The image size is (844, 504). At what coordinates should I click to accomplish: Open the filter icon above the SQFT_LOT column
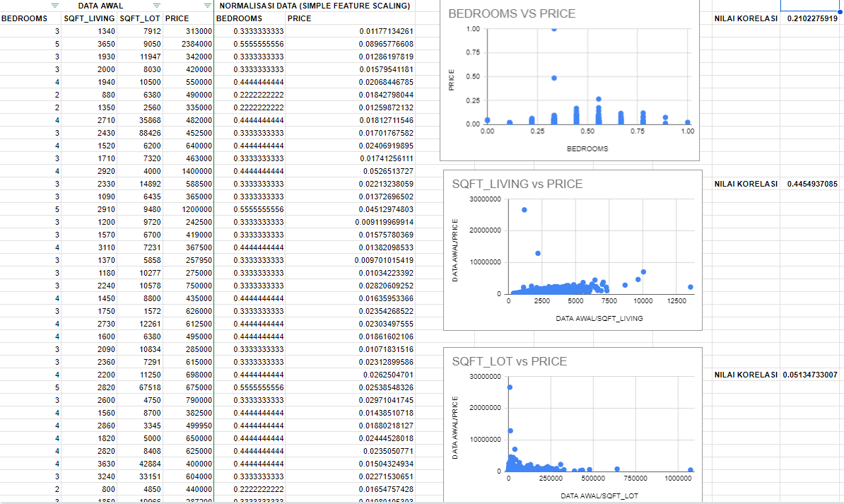(157, 6)
